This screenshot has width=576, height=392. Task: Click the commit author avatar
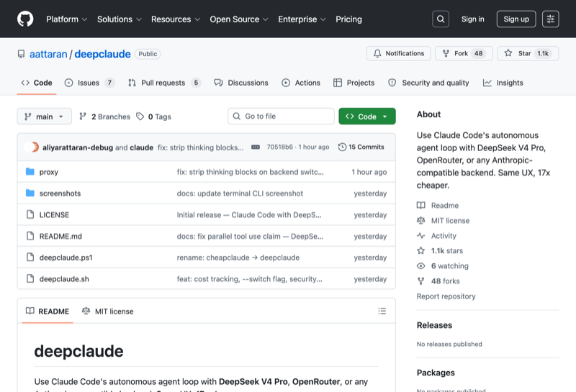pos(32,147)
